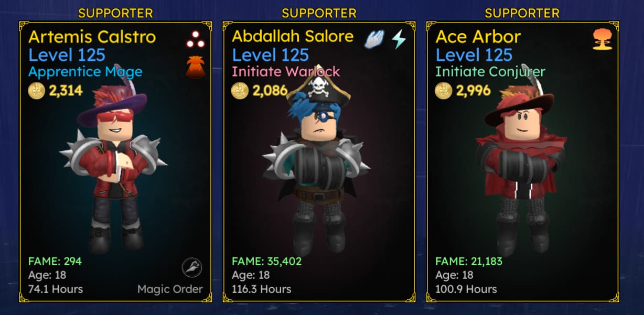The width and height of the screenshot is (644, 315).
Task: Click the Magic Order clan emblem icon
Action: (192, 268)
